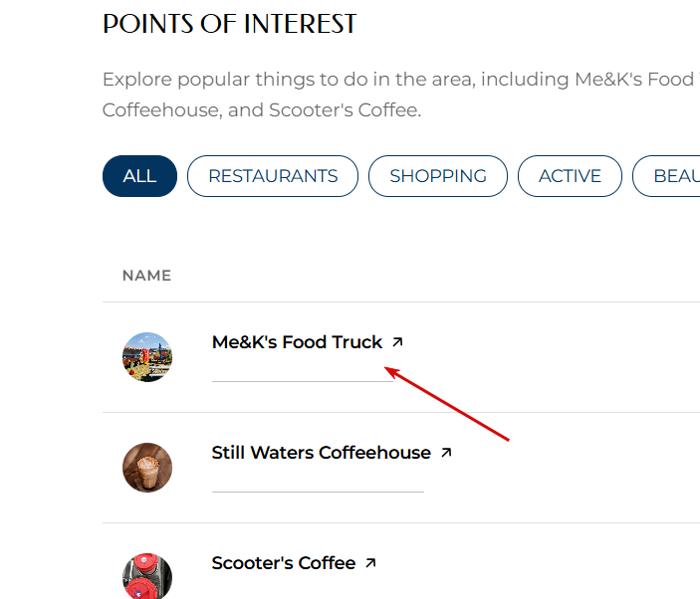Select the ALL filter pill
Image resolution: width=700 pixels, height=599 pixels.
(139, 176)
